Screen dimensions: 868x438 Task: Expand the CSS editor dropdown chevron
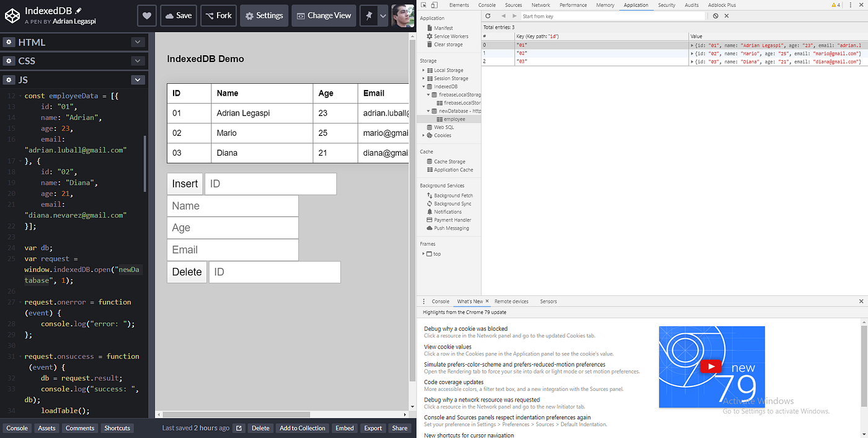138,61
